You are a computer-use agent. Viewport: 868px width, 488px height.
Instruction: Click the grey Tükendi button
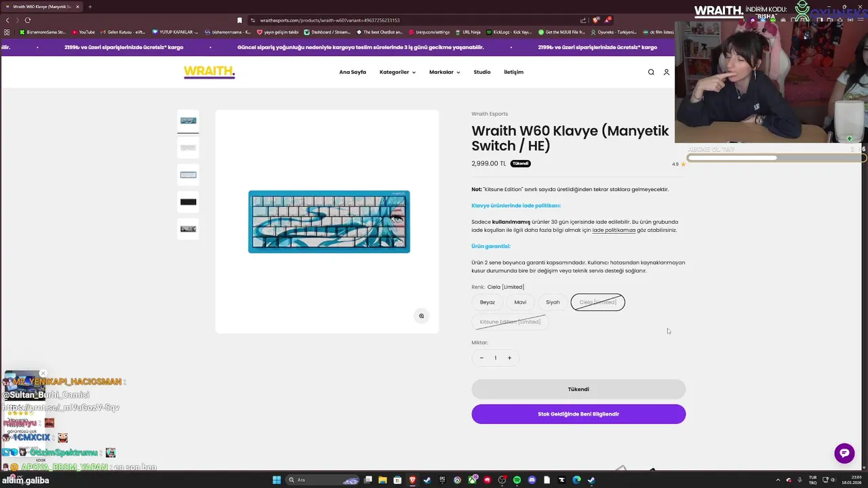[x=578, y=389]
